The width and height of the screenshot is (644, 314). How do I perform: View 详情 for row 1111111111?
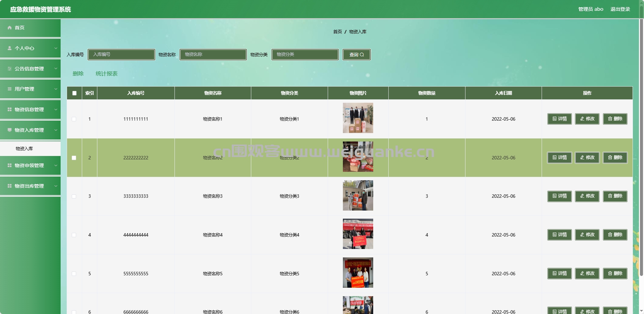pyautogui.click(x=559, y=119)
